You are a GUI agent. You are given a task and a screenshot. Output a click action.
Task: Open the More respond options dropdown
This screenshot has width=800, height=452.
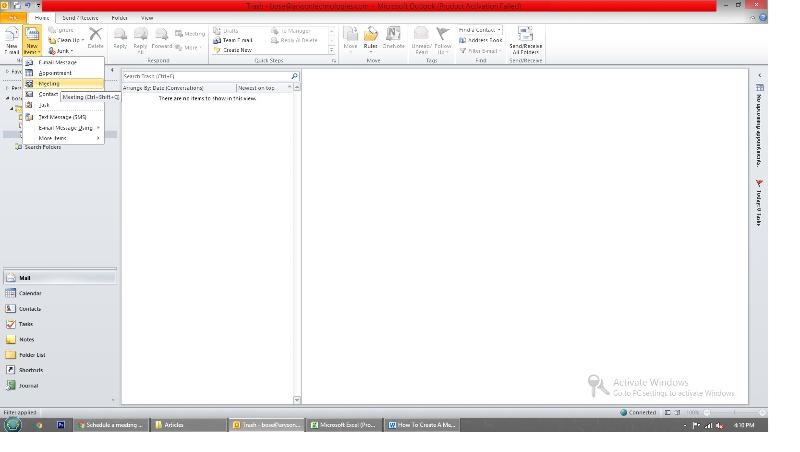[188, 47]
